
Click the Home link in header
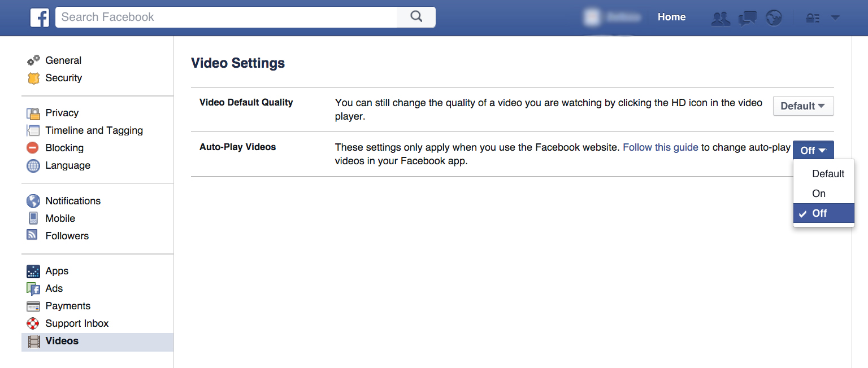tap(671, 17)
